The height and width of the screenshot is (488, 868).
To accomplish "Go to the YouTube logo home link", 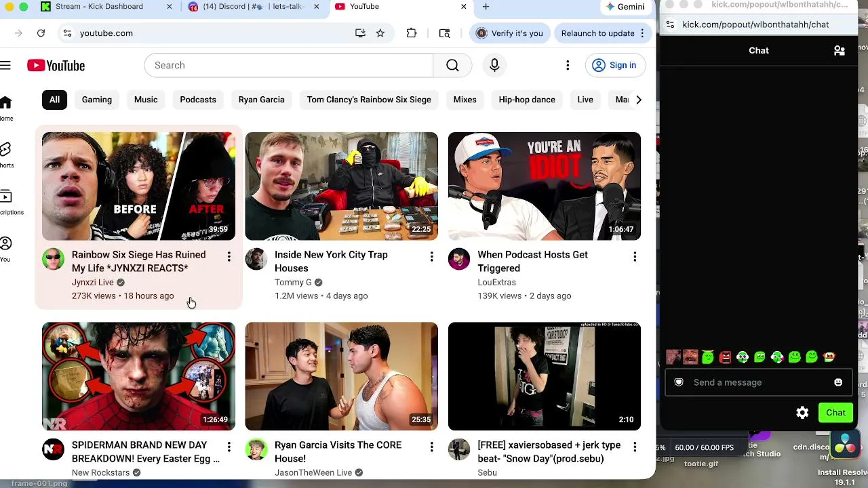I will point(56,65).
